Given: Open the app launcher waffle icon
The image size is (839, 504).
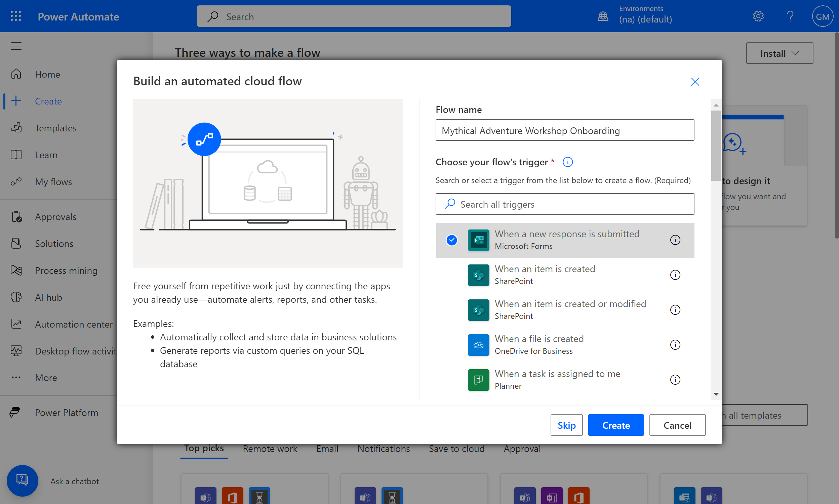Looking at the screenshot, I should 15,16.
